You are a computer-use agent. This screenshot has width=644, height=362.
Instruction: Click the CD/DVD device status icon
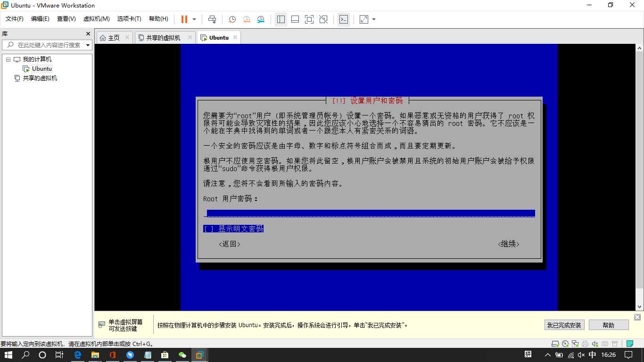coord(565,344)
